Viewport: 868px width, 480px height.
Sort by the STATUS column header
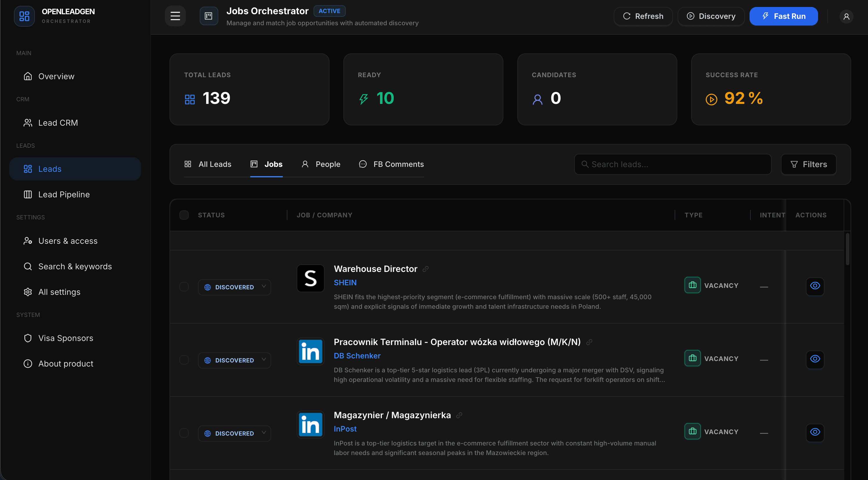[x=211, y=215]
